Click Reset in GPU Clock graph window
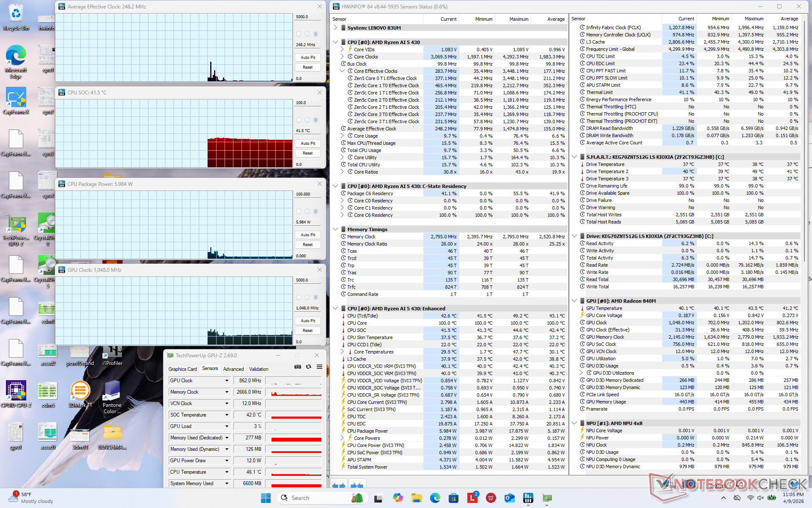 click(308, 331)
